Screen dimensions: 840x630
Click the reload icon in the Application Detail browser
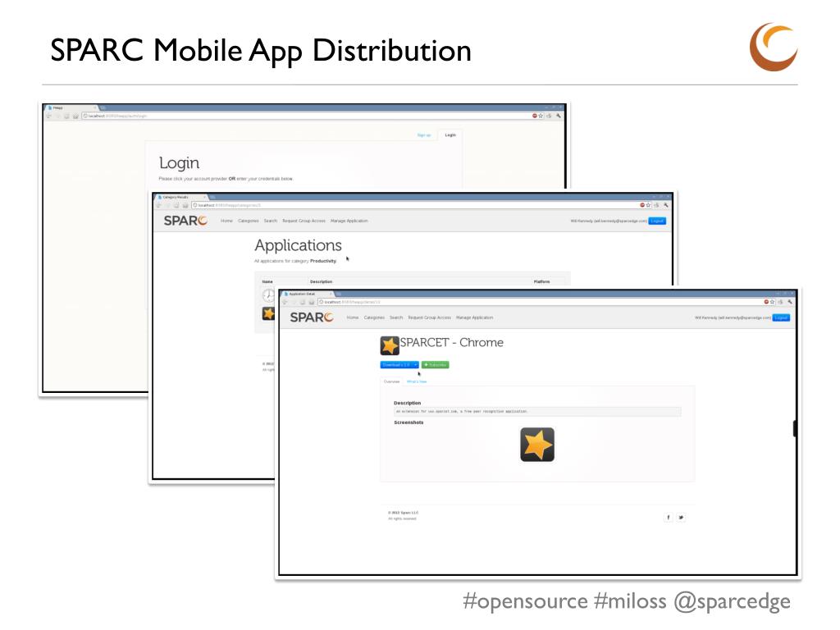tap(303, 302)
